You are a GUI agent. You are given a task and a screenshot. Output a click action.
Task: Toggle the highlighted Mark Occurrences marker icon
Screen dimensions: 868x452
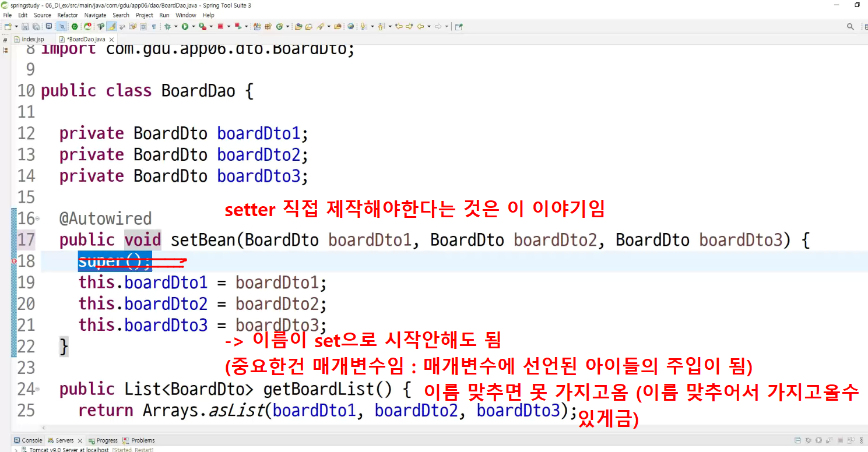pyautogui.click(x=112, y=26)
